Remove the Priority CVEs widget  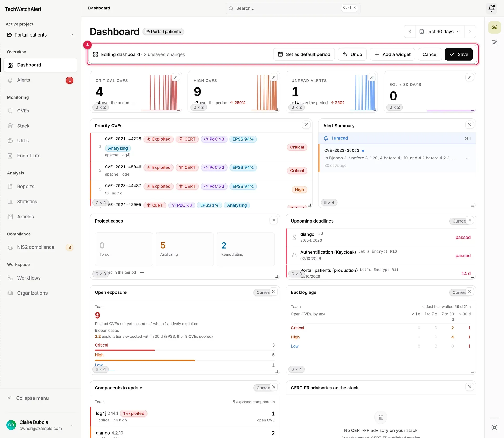click(306, 125)
